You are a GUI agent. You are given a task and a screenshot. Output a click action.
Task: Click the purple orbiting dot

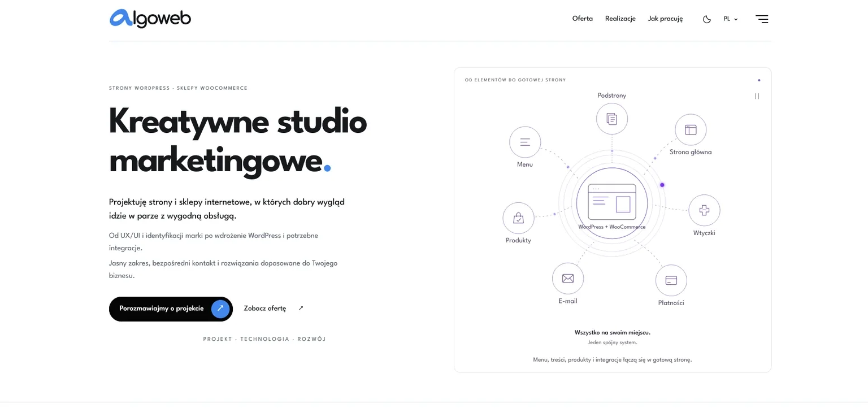click(662, 185)
